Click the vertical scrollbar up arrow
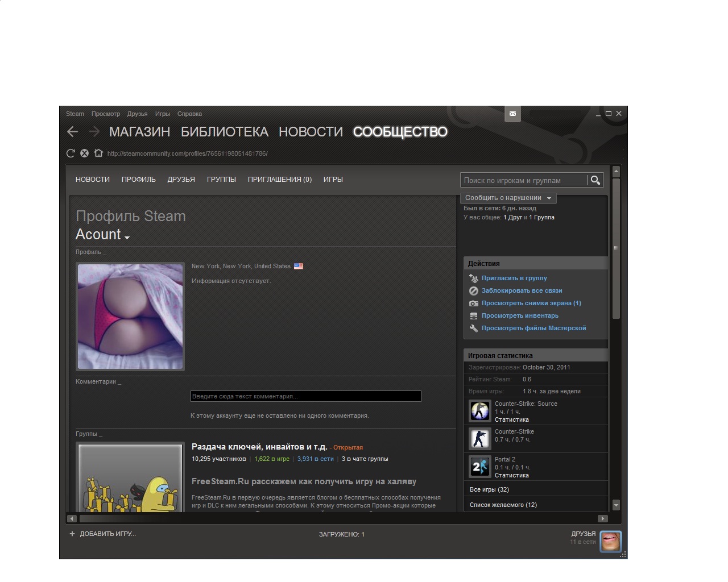 click(616, 171)
